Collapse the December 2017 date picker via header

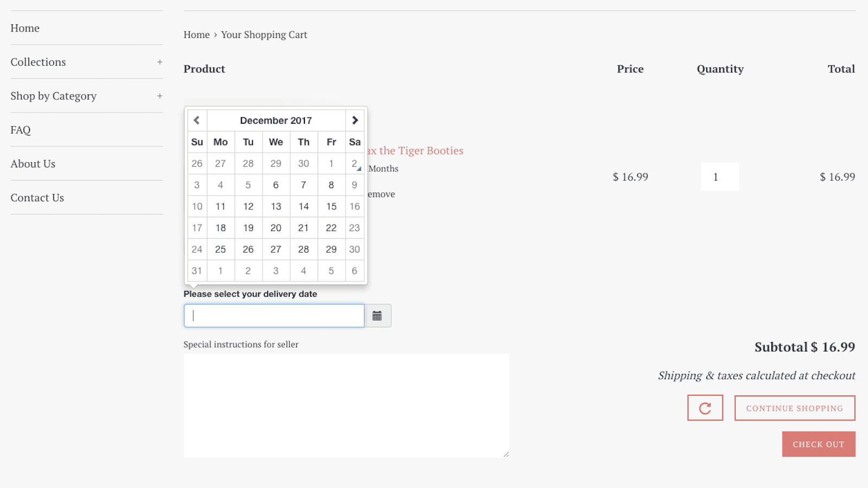tap(276, 120)
